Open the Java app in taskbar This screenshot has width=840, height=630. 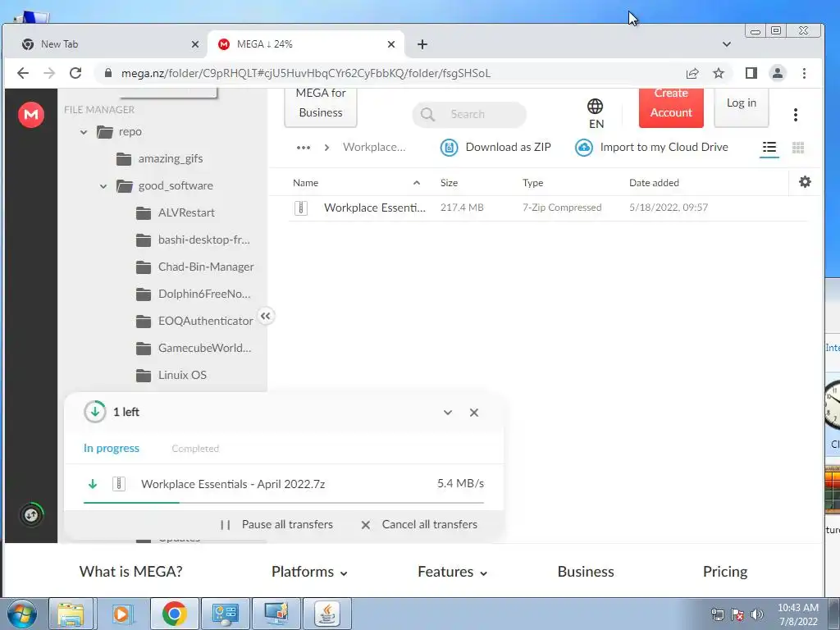pyautogui.click(x=327, y=614)
